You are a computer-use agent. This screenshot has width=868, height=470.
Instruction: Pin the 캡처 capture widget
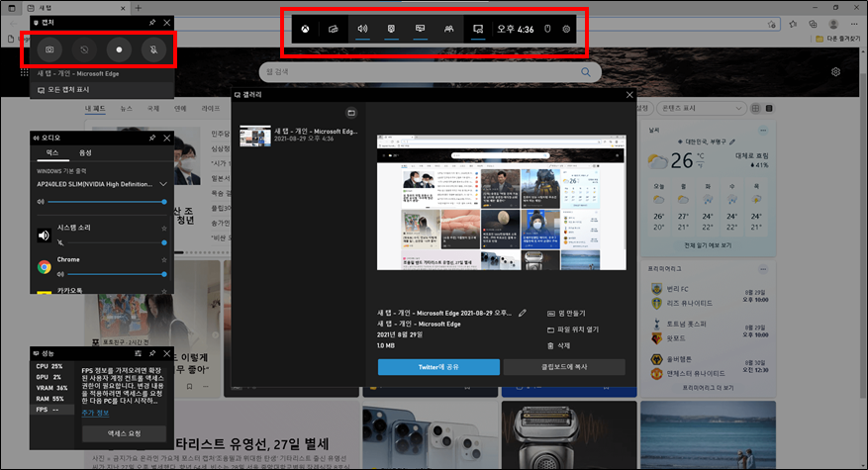[152, 23]
